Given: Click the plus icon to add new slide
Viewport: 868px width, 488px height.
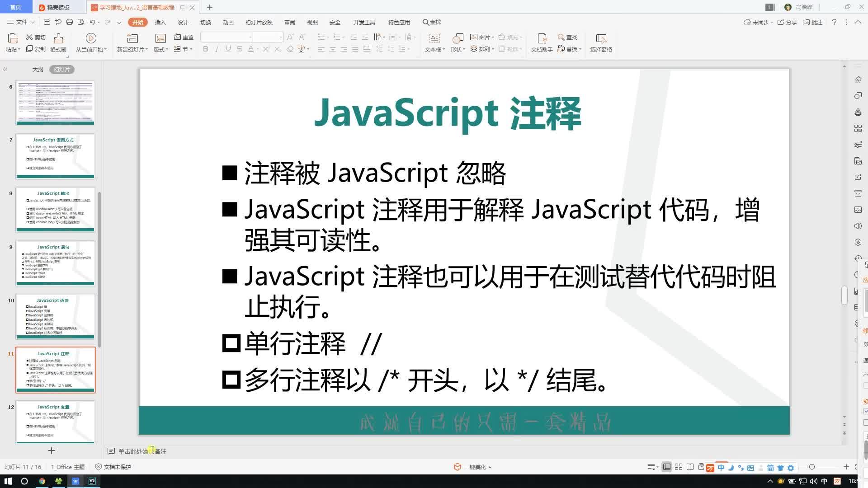Looking at the screenshot, I should (52, 450).
